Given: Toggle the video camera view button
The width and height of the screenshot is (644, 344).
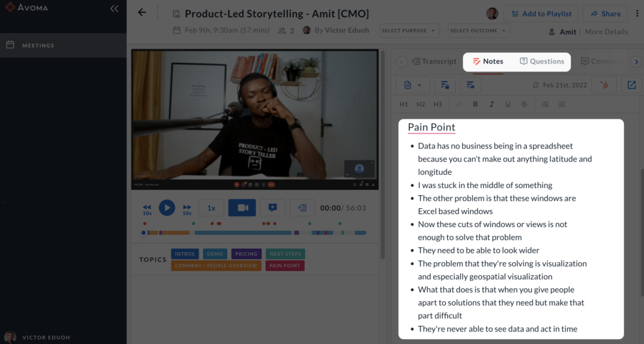Looking at the screenshot, I should (x=242, y=208).
